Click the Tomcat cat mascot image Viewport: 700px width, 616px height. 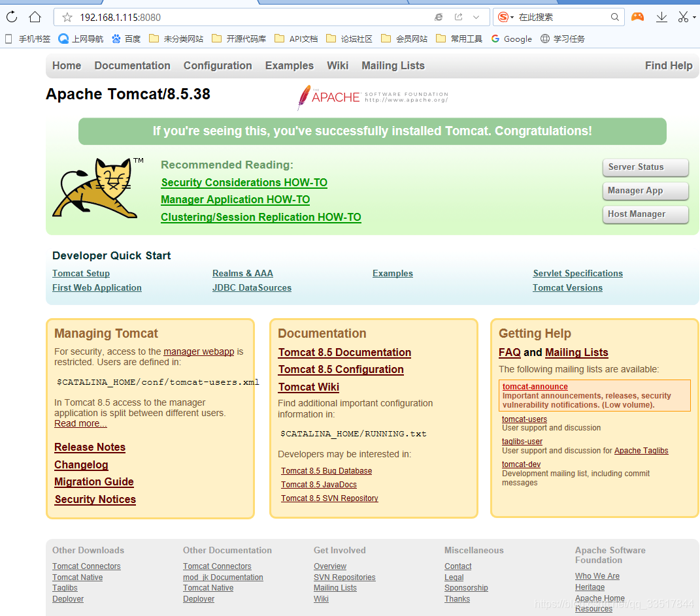pos(97,187)
